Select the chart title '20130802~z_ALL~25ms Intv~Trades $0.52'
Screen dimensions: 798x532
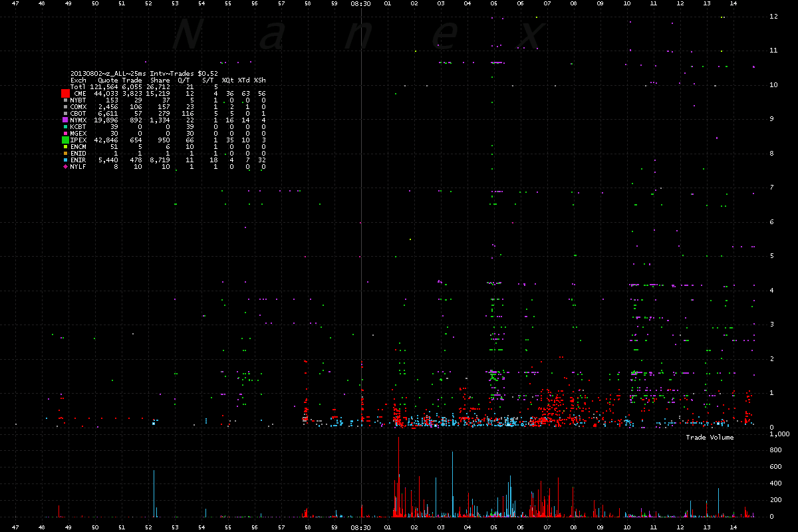pos(144,74)
